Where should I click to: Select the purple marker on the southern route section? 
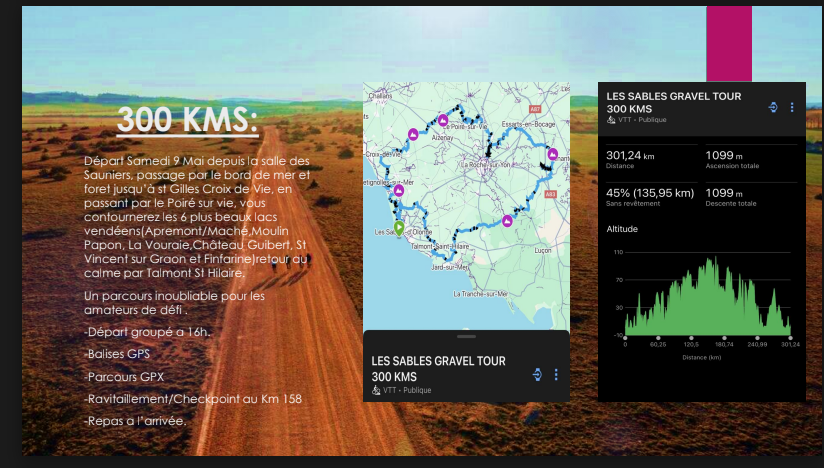pos(507,221)
